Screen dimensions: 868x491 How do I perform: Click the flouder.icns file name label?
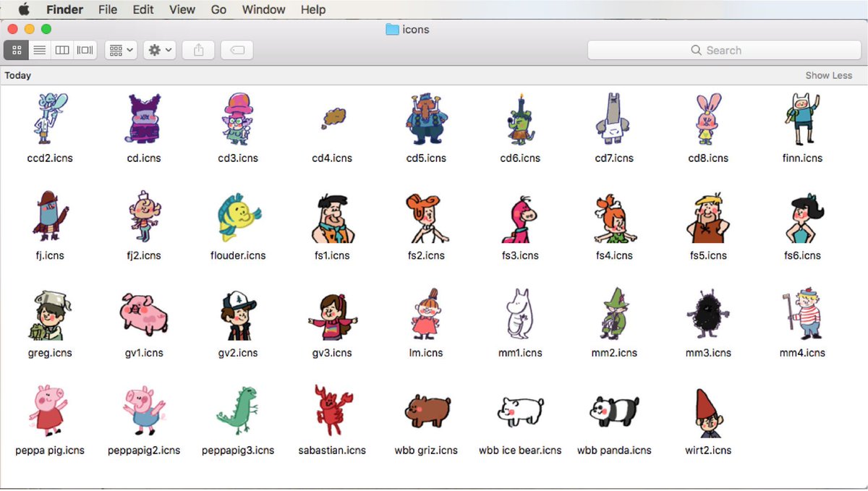click(238, 255)
